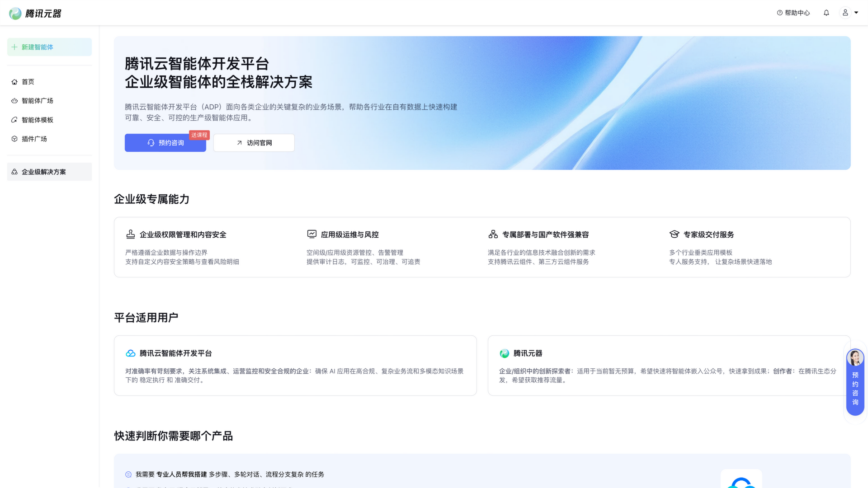Screen dimensions: 868x488
Task: Open the notification bell icon
Action: [826, 13]
